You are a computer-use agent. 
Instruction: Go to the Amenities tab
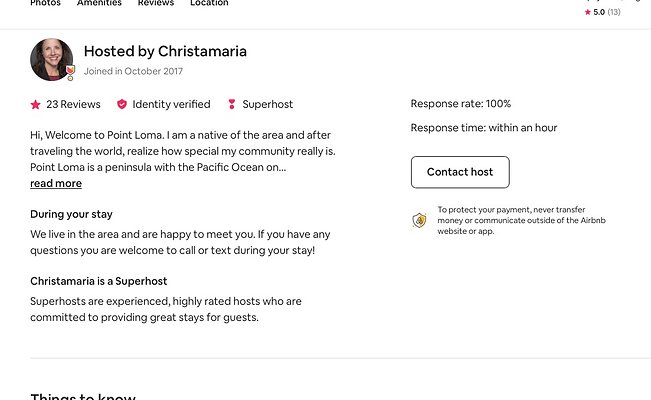point(99,3)
